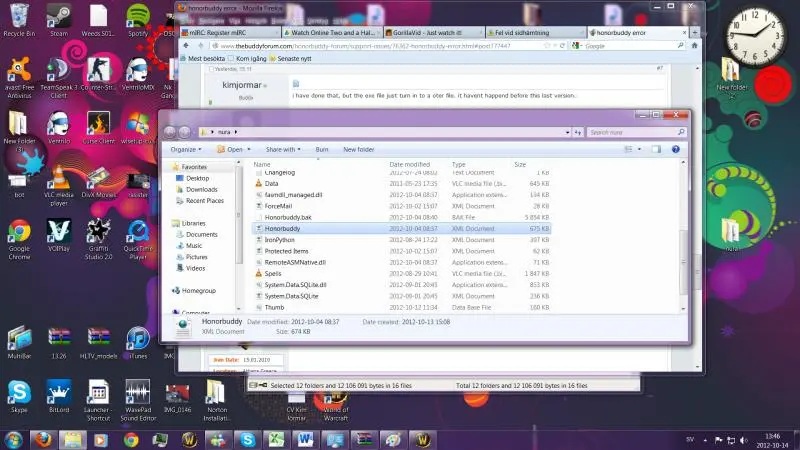800x450 pixels.
Task: Click the Explorer search field
Action: (635, 132)
